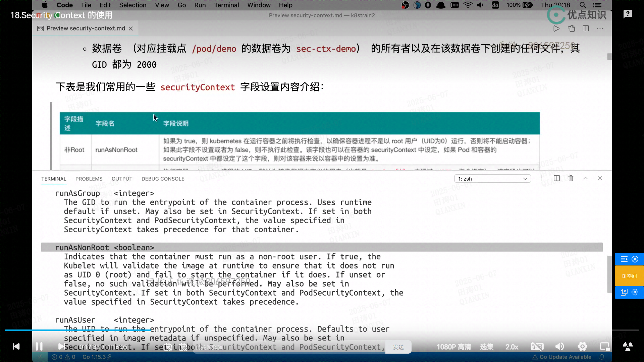644x362 pixels.
Task: Kill the terminal with the trash icon
Action: coord(571,178)
